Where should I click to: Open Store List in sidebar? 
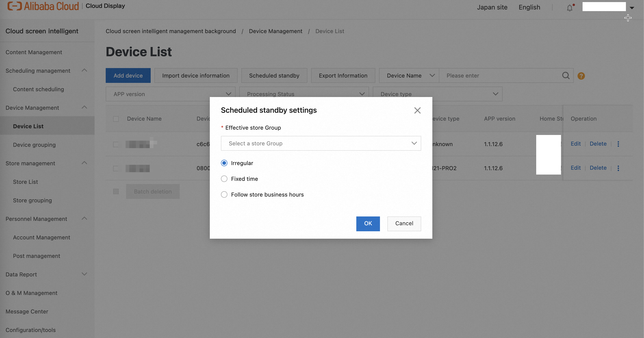(x=26, y=182)
